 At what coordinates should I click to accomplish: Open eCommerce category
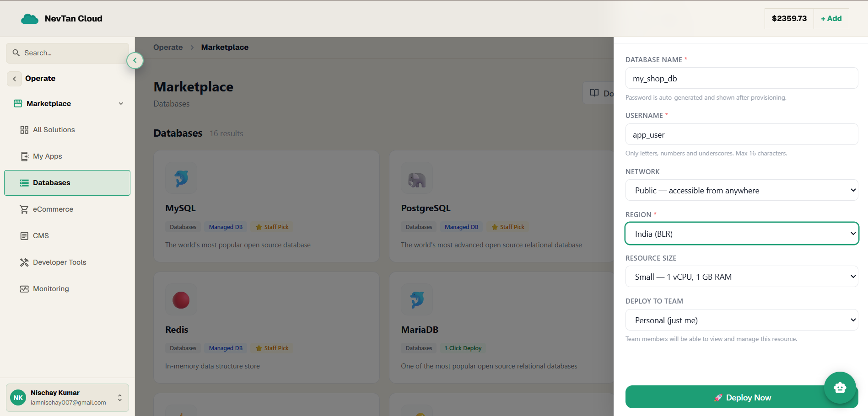(x=67, y=209)
